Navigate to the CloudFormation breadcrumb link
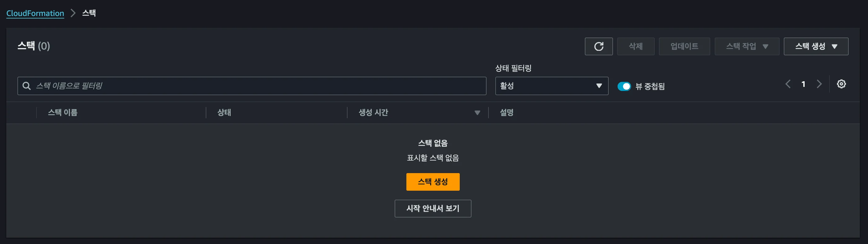This screenshot has width=868, height=244. tap(35, 13)
